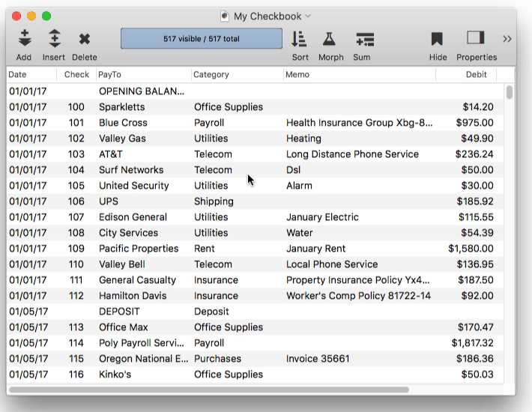532x412 pixels.
Task: Click the Local Phone Service memo cell
Action: pos(332,264)
